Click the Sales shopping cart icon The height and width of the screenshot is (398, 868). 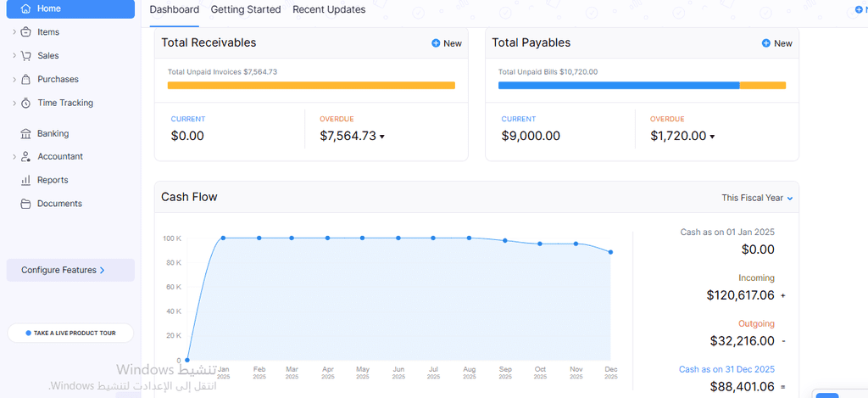click(25, 56)
